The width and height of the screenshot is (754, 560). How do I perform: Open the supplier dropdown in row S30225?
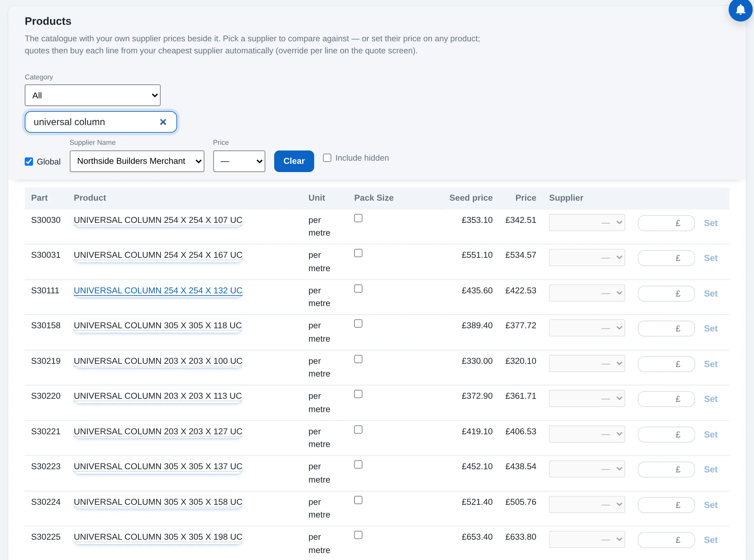click(x=587, y=540)
